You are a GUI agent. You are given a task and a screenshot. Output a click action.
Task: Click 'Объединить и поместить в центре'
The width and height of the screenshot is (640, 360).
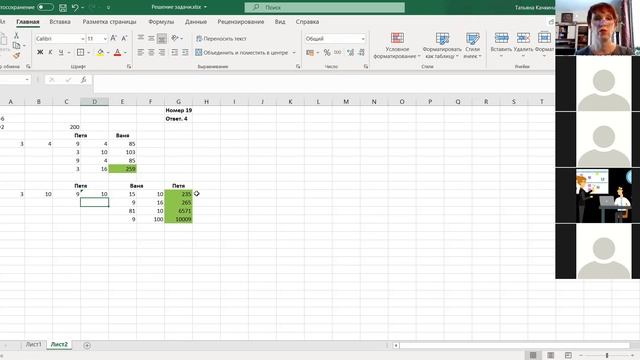[x=241, y=52]
